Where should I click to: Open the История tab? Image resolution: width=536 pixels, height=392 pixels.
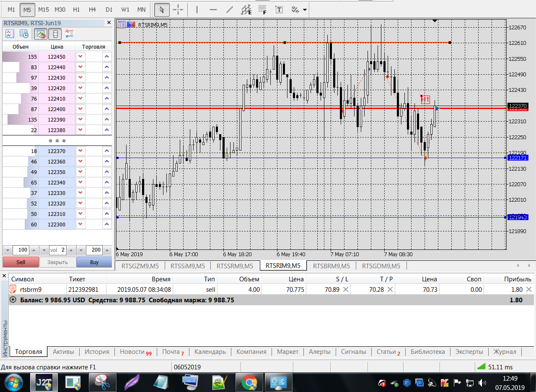97,352
